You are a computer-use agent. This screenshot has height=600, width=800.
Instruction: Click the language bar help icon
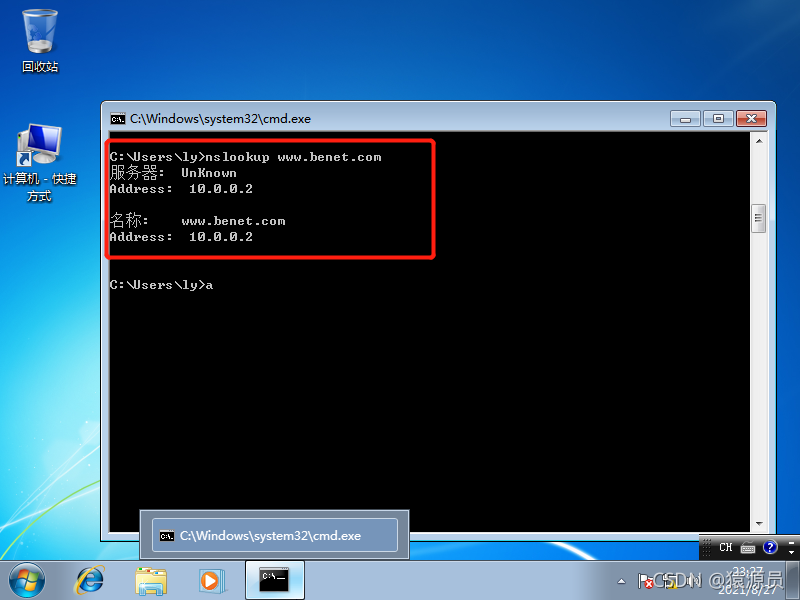pyautogui.click(x=770, y=547)
